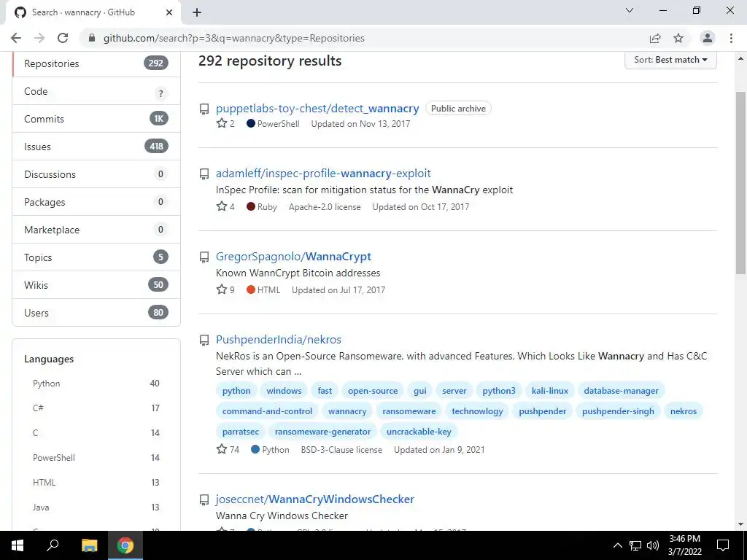Click the pushpender-singh topic tag

618,411
